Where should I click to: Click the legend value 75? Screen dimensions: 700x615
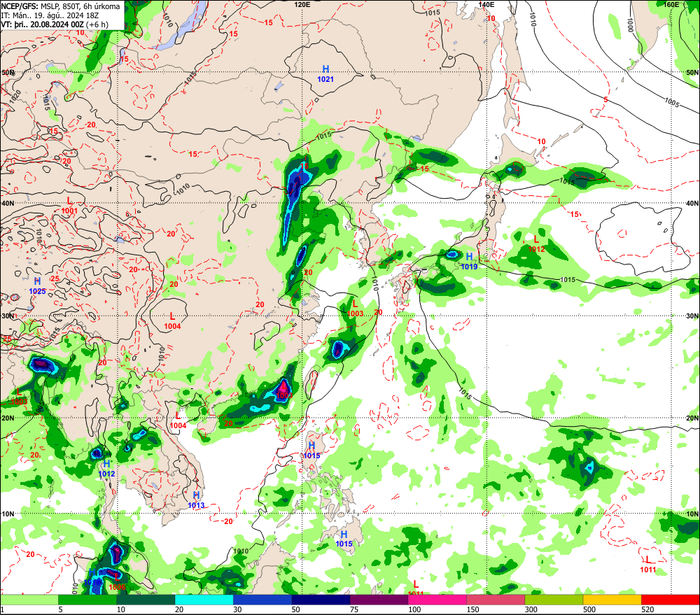(354, 609)
